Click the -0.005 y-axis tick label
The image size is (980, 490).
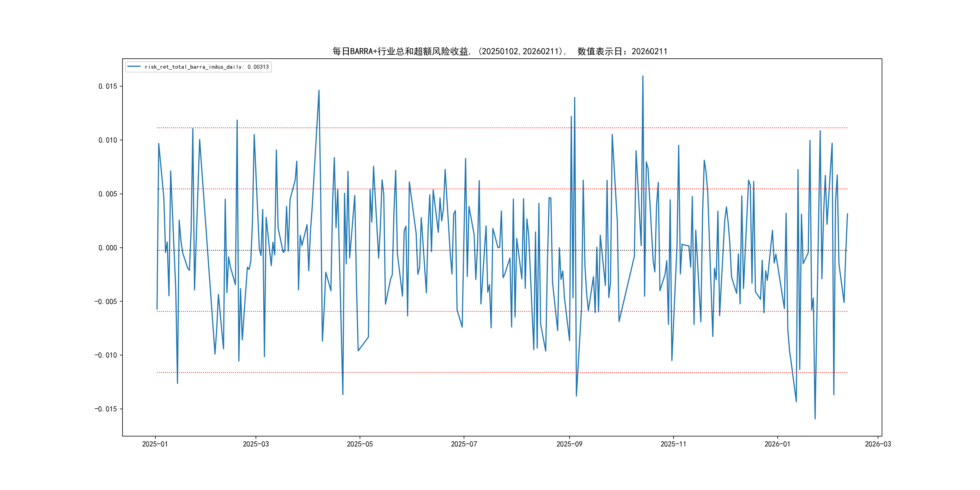(106, 302)
